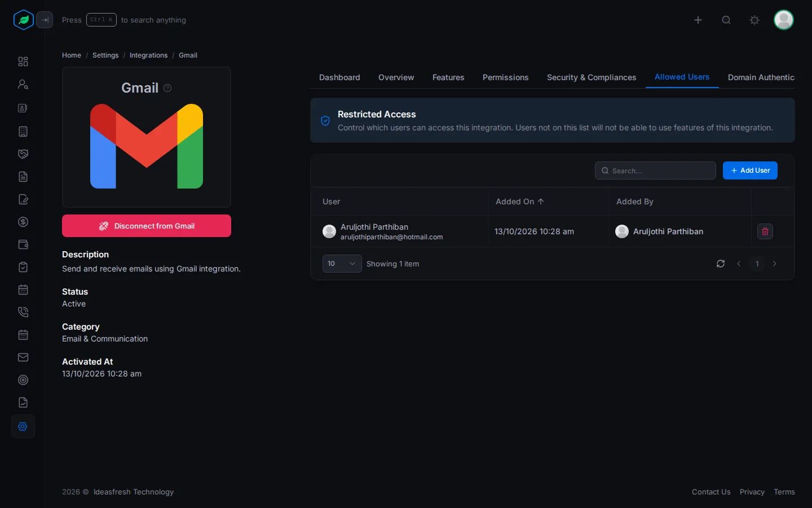Screen dimensions: 812x508
Task: Open the rows-per-page dropdown showing 10
Action: (342, 264)
